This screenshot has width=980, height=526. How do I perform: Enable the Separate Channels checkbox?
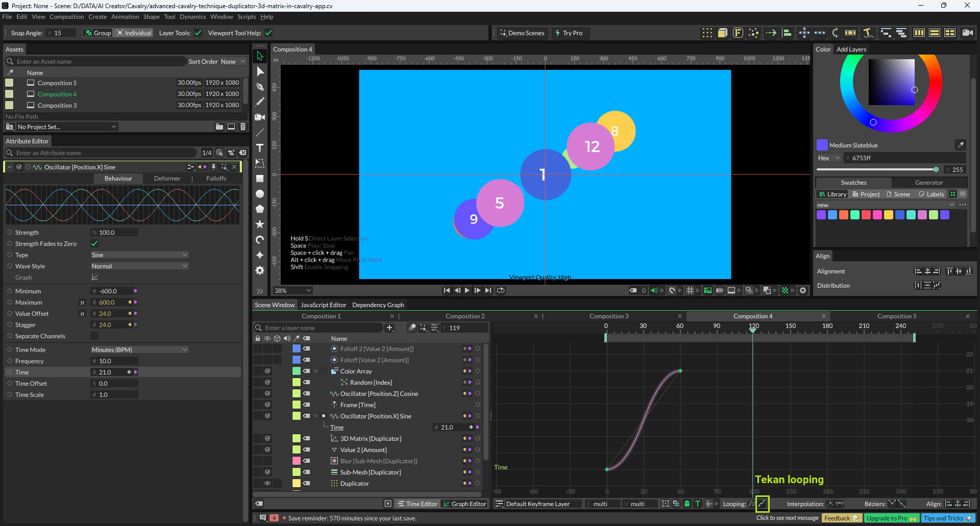94,336
